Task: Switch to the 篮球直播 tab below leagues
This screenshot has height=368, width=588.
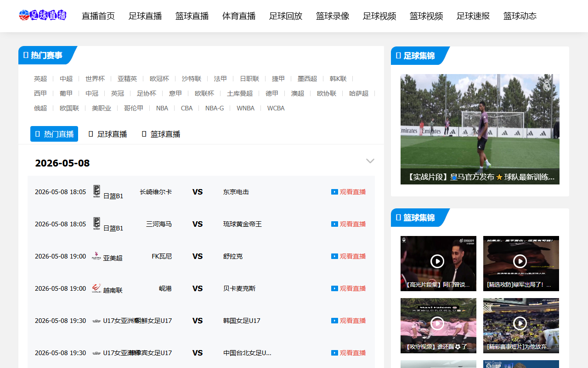Action: pyautogui.click(x=161, y=134)
